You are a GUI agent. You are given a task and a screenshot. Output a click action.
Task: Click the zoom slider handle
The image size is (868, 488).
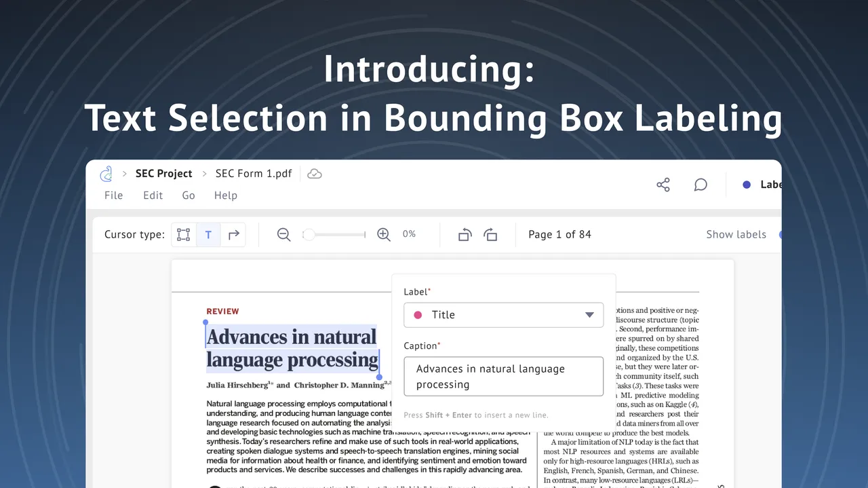[x=309, y=235]
